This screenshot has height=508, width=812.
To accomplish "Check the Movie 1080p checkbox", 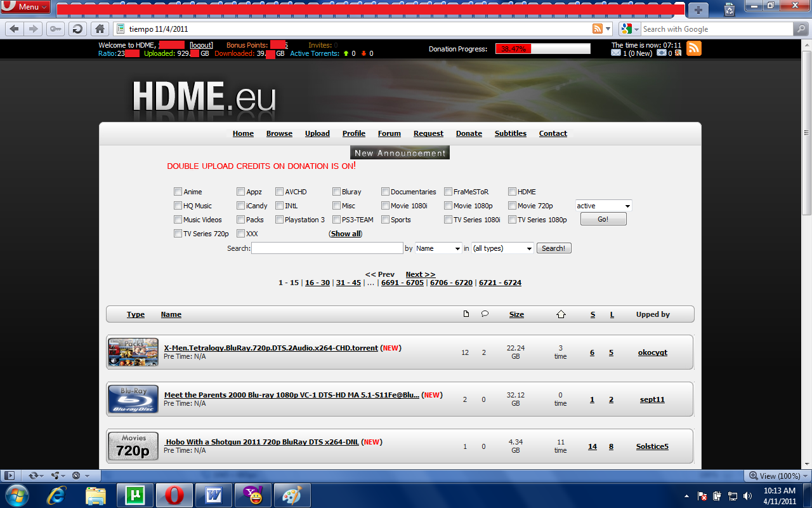I will point(448,205).
